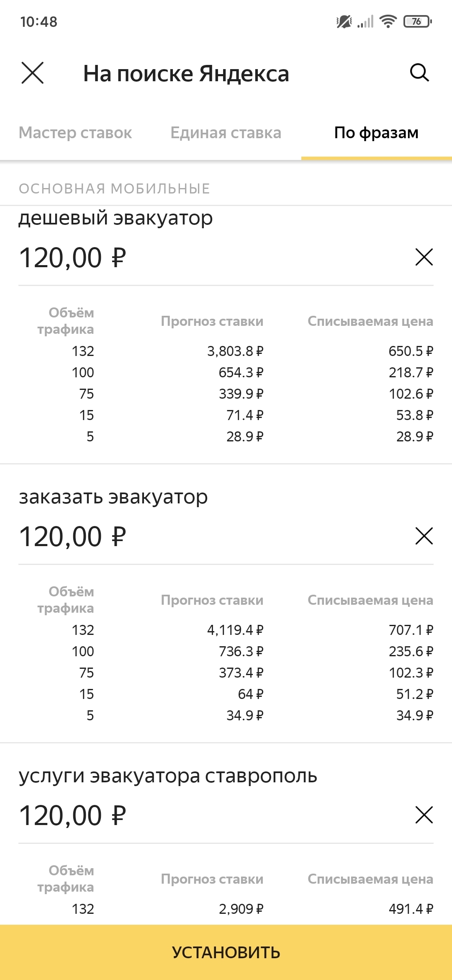Image resolution: width=452 pixels, height=980 pixels.
Task: Pick the 654.3 ₽ forecast bid
Action: click(x=241, y=372)
